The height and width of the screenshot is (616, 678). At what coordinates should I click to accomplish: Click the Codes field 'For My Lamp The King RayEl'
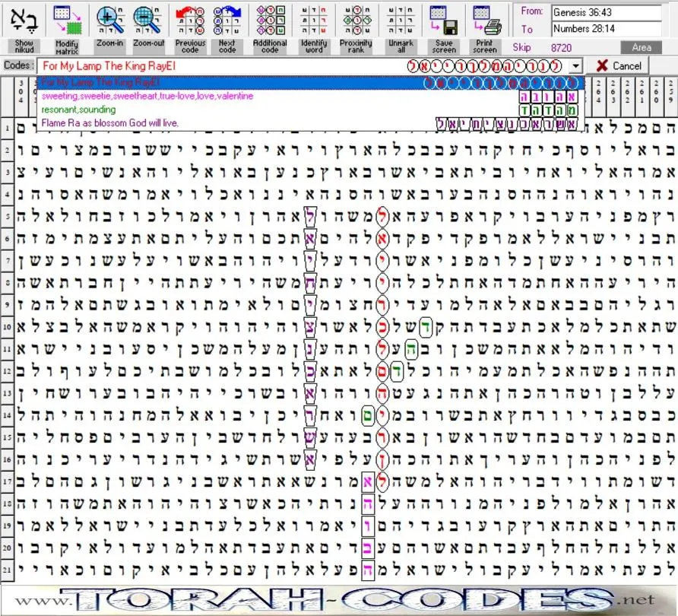click(x=303, y=66)
